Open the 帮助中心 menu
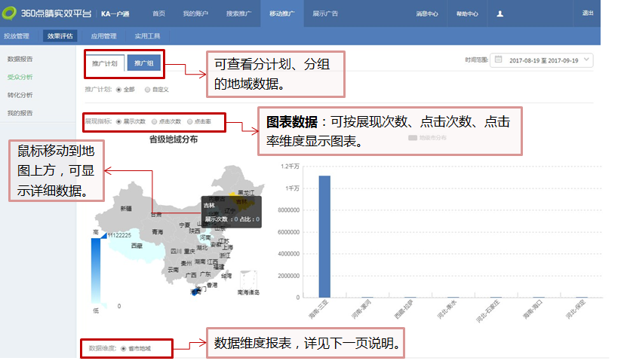624x364 pixels. [467, 14]
